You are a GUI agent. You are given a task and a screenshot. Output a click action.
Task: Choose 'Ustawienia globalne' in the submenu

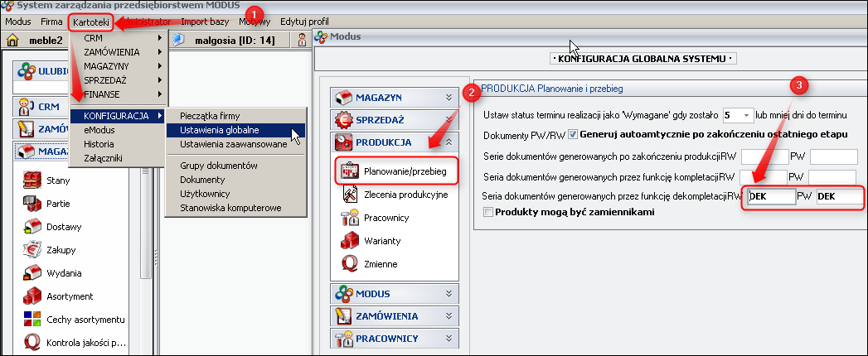tap(213, 130)
